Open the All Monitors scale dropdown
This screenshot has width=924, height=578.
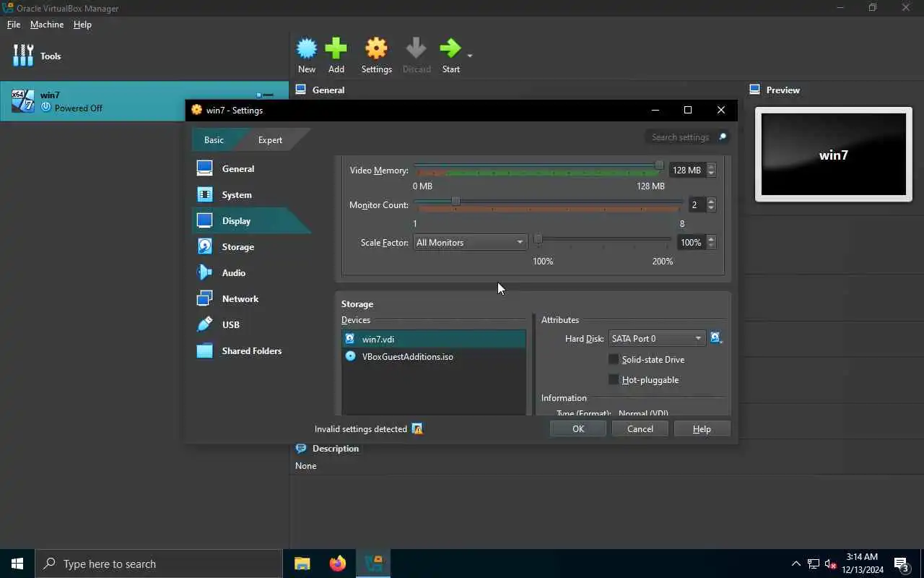click(470, 243)
